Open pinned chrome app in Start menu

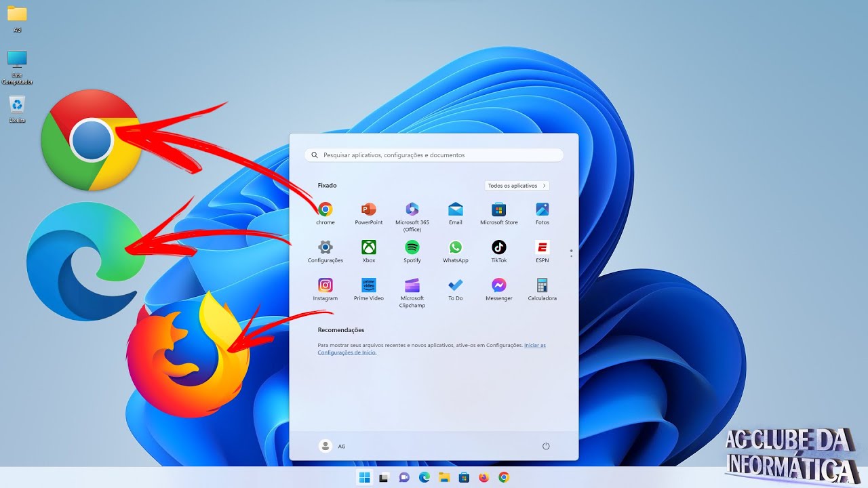325,213
